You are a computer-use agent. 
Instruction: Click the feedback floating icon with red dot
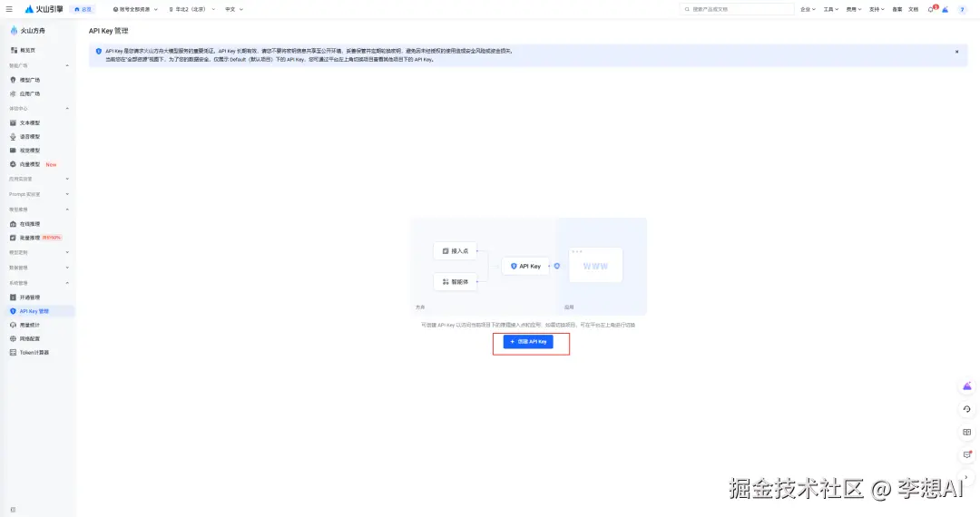coord(967,454)
